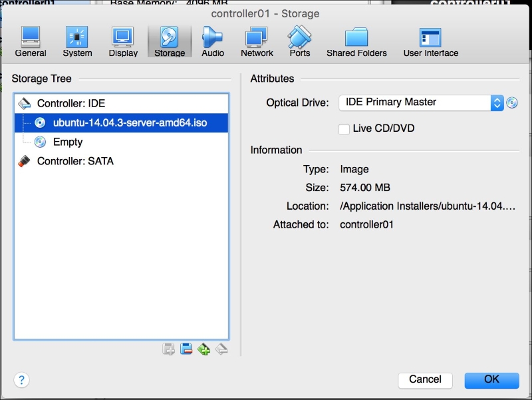Open the Optical Drive dropdown

(x=421, y=102)
